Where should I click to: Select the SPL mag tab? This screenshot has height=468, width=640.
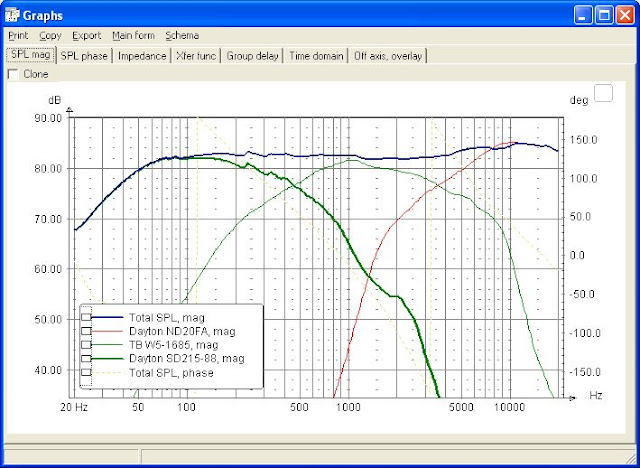point(30,56)
